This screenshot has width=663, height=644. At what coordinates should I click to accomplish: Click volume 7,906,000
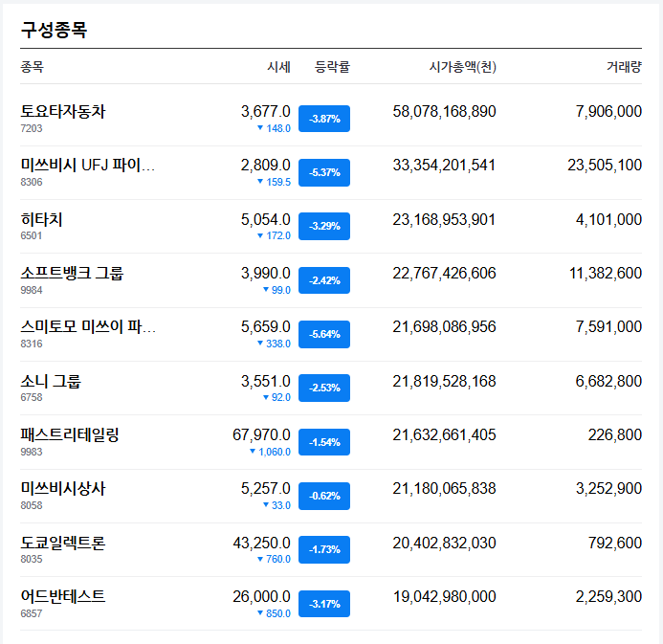pyautogui.click(x=608, y=112)
